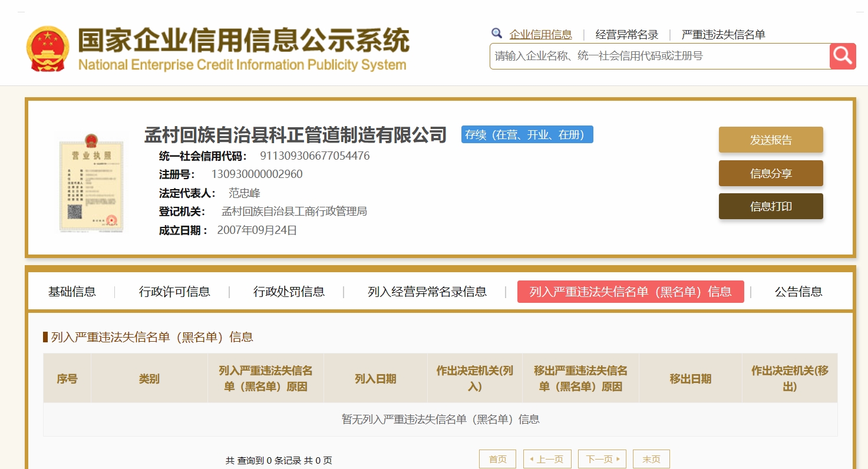Screen dimensions: 868x469
Task: Select the 经营异常名录 search category
Action: click(x=627, y=35)
